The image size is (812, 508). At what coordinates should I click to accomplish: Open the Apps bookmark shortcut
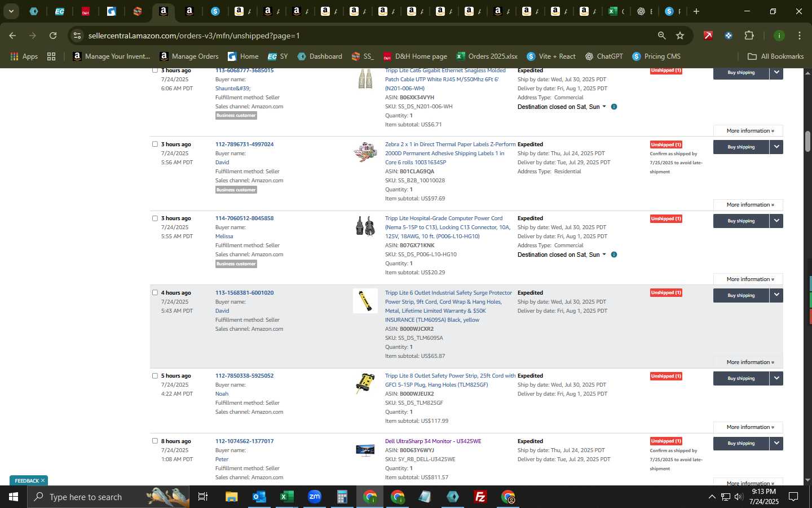pos(24,56)
